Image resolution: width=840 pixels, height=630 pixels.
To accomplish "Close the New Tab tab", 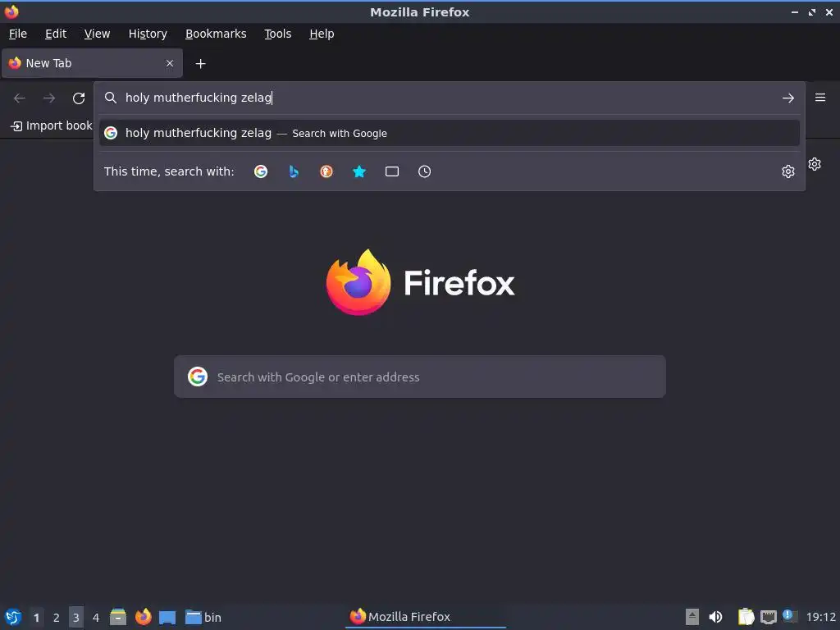I will pyautogui.click(x=170, y=63).
